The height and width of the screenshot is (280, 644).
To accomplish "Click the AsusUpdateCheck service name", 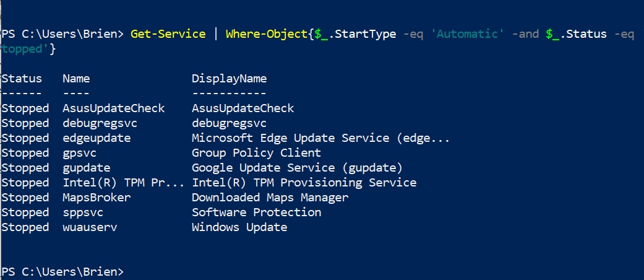I will click(x=114, y=108).
